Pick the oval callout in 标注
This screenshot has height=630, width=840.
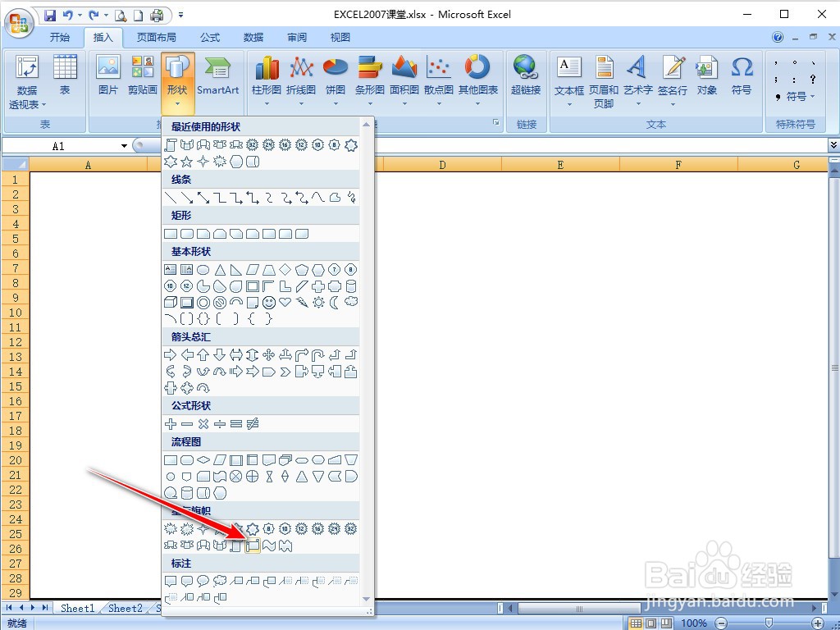203,582
